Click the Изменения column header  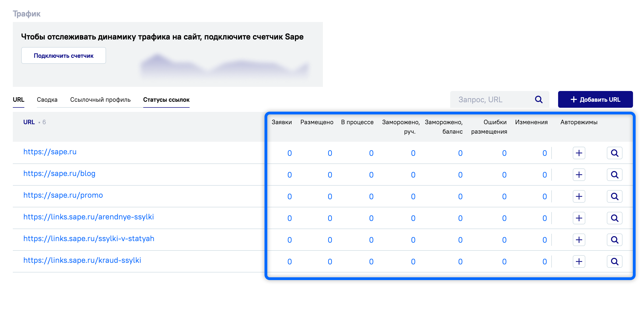coord(531,122)
